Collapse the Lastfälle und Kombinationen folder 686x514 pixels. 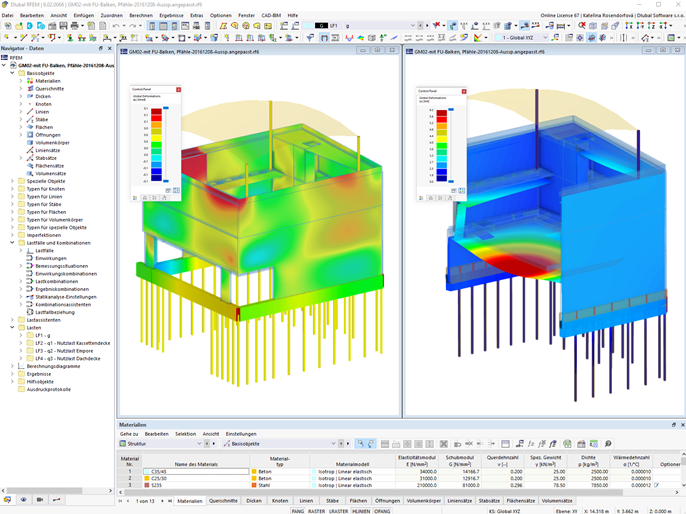coord(12,243)
